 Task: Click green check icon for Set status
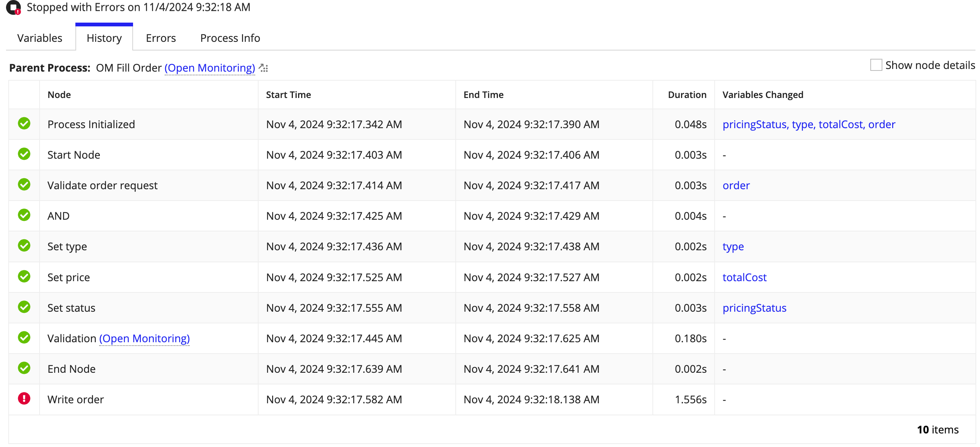tap(24, 307)
